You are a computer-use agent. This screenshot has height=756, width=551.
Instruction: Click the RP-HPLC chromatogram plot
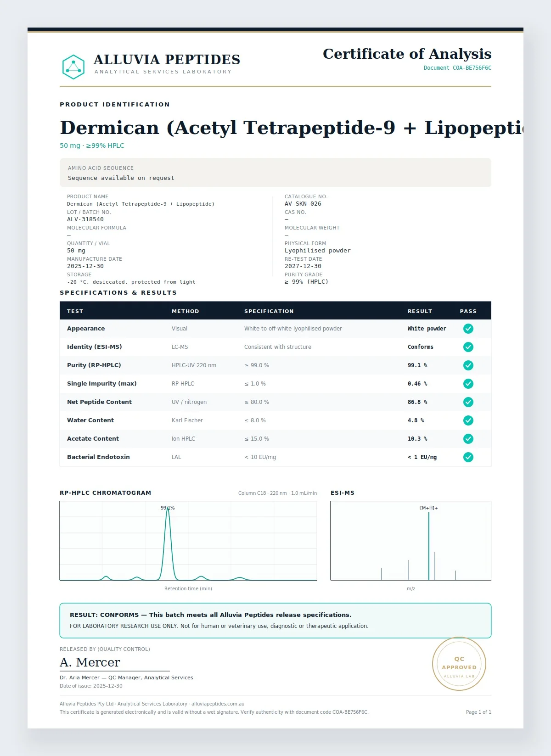[x=188, y=541]
